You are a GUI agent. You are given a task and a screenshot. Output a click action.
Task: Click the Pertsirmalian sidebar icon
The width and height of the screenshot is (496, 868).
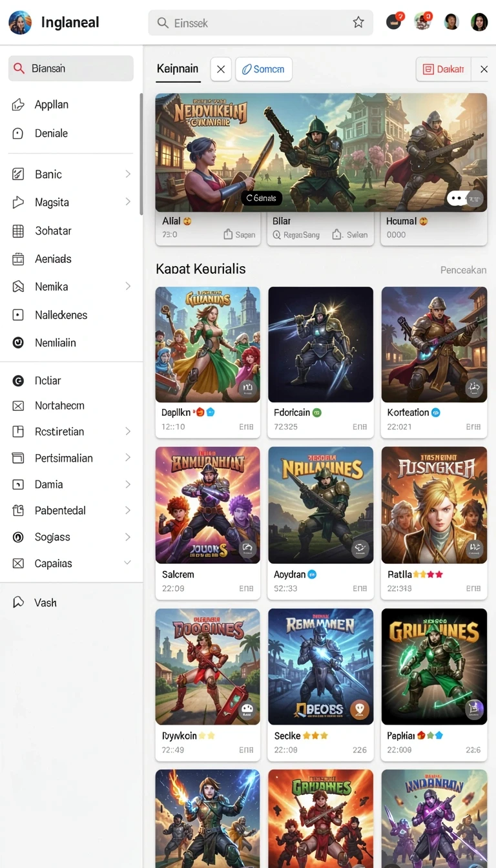[18, 458]
